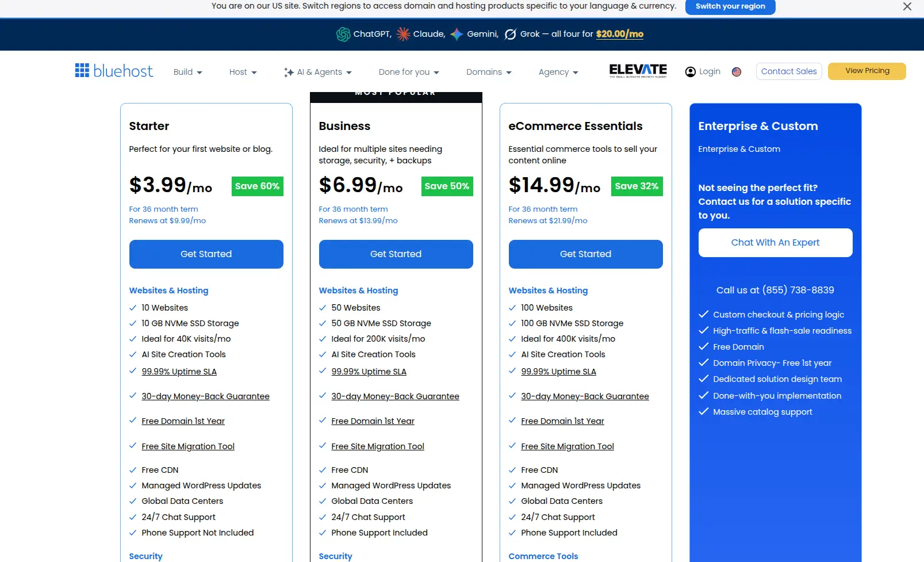Image resolution: width=924 pixels, height=562 pixels.
Task: Click the Login user icon
Action: click(x=691, y=72)
